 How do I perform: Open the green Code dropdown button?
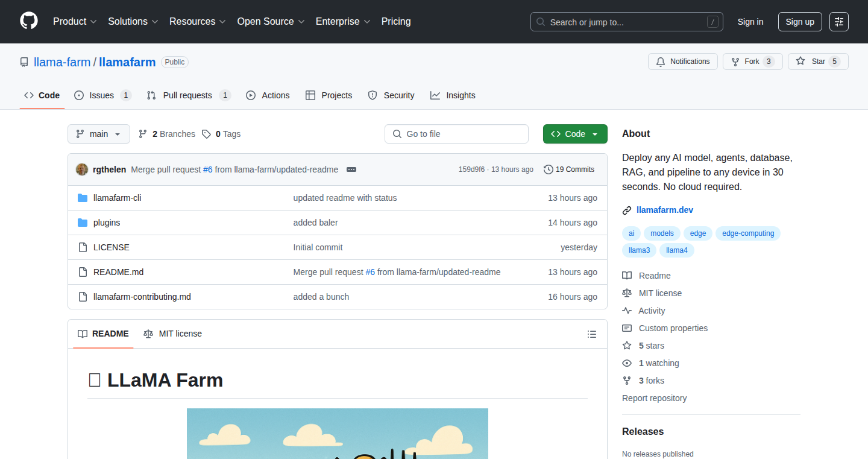point(575,134)
